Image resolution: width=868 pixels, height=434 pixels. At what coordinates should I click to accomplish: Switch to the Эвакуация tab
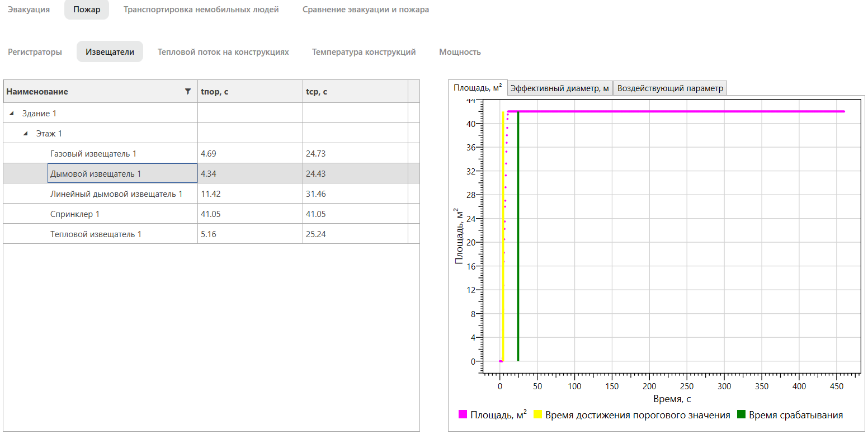29,10
